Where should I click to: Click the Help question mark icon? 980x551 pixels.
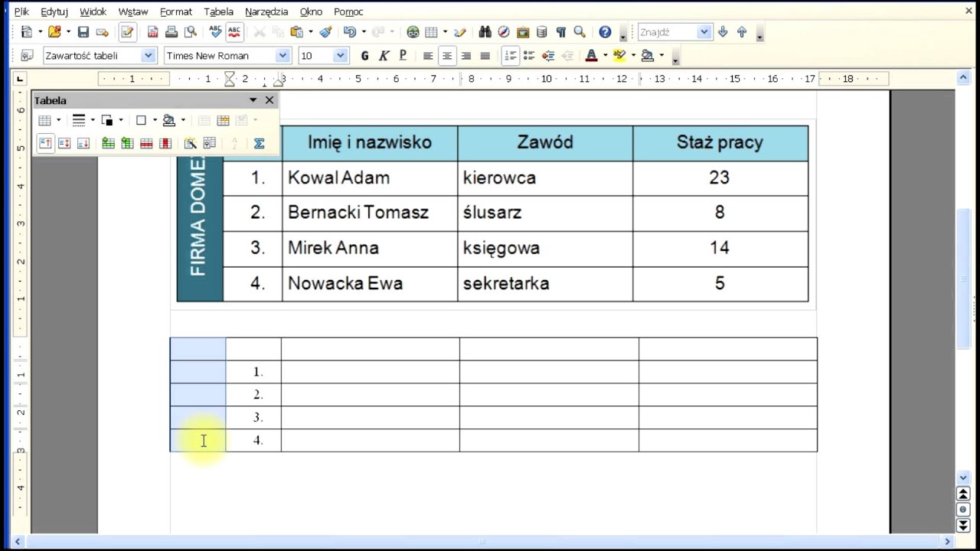605,32
